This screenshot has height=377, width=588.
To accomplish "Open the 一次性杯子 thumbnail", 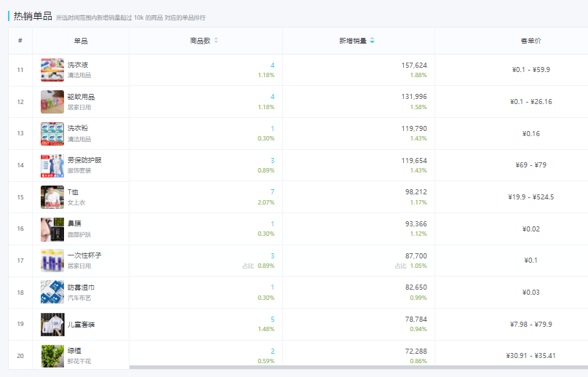I will tap(52, 261).
